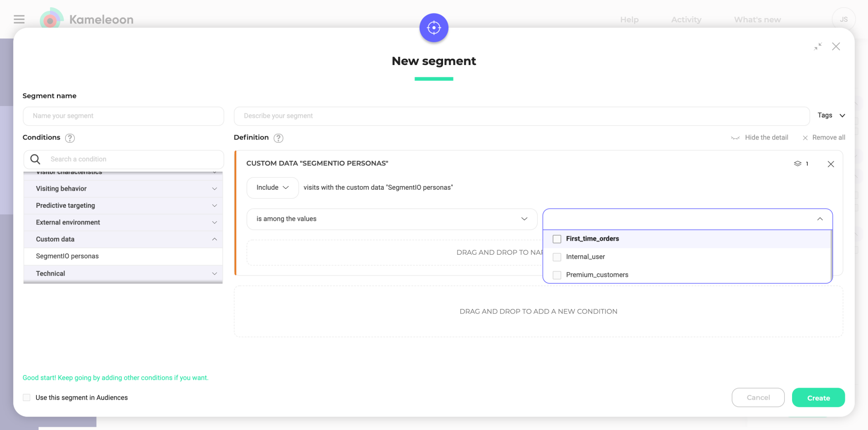Open the 'is among the values' dropdown
The height and width of the screenshot is (430, 868).
pos(392,219)
